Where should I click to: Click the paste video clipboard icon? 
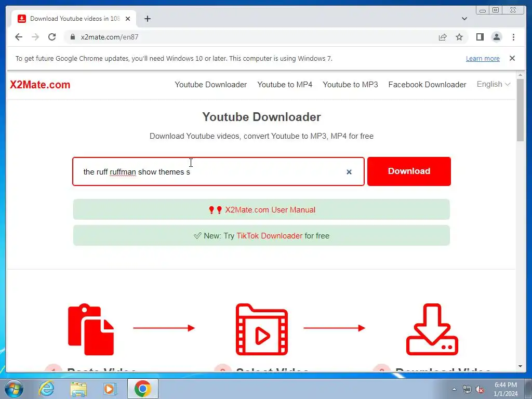(x=91, y=329)
